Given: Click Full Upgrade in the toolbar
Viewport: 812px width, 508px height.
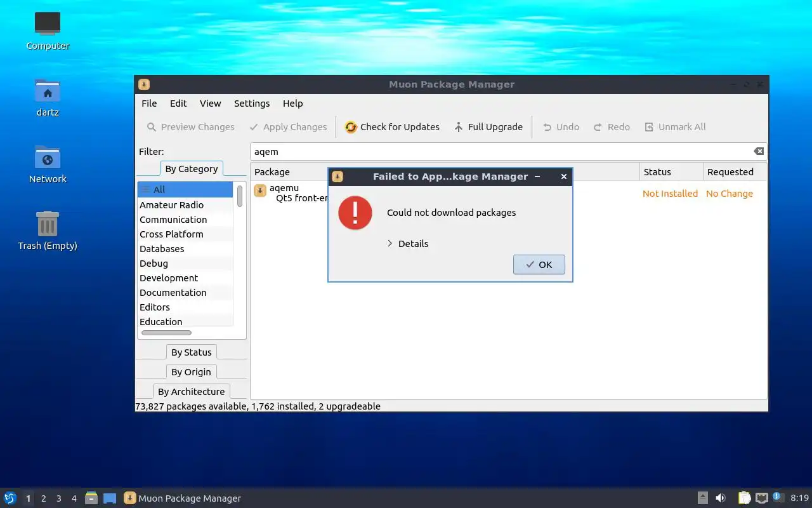Looking at the screenshot, I should [488, 127].
